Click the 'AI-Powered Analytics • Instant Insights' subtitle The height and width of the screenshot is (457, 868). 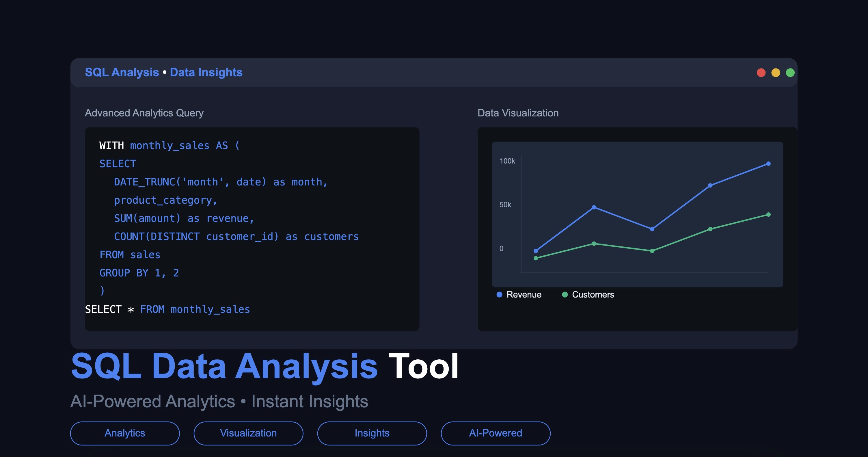[219, 402]
